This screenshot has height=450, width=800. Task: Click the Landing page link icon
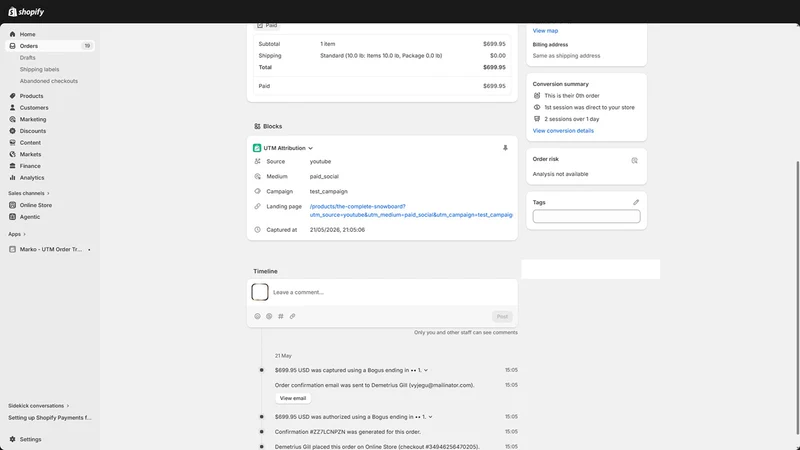click(257, 207)
